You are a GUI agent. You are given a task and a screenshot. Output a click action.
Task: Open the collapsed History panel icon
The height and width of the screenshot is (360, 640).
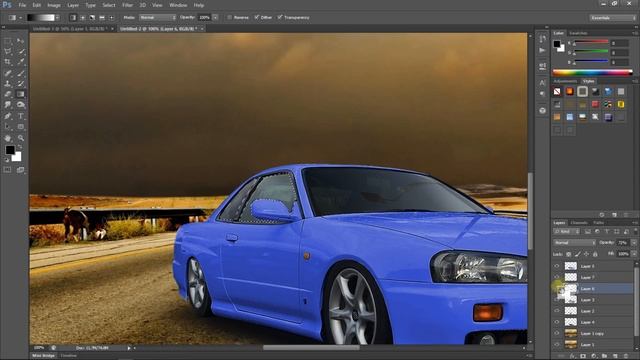point(542,39)
